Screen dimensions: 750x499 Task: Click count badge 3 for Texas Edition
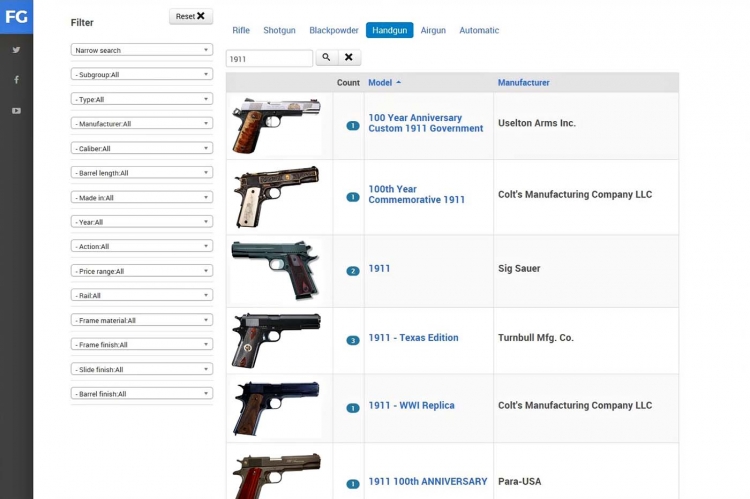[x=353, y=341]
